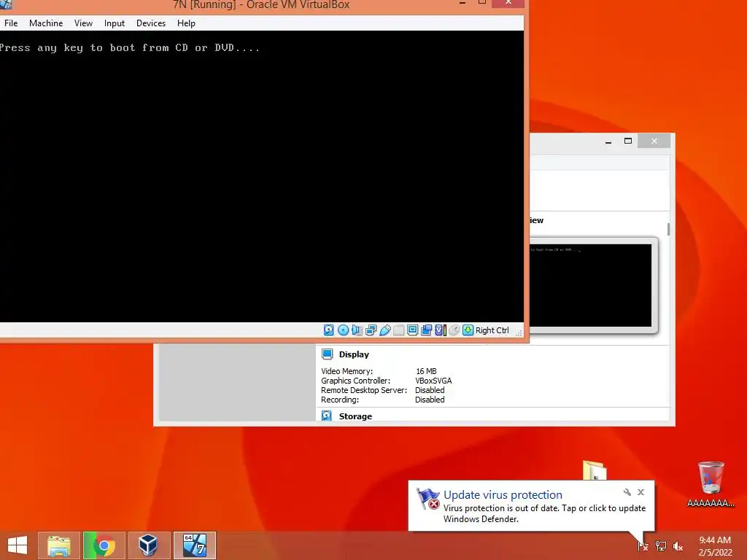The height and width of the screenshot is (560, 747).
Task: Click the Display section icon in Manager
Action: coord(327,354)
